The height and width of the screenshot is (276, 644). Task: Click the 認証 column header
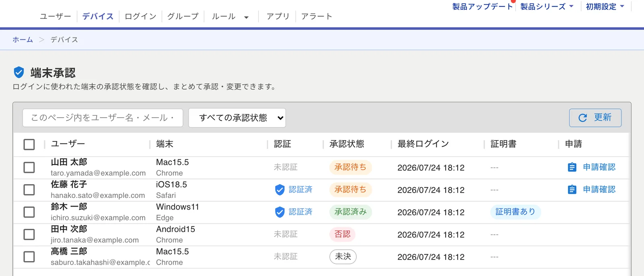pyautogui.click(x=282, y=144)
